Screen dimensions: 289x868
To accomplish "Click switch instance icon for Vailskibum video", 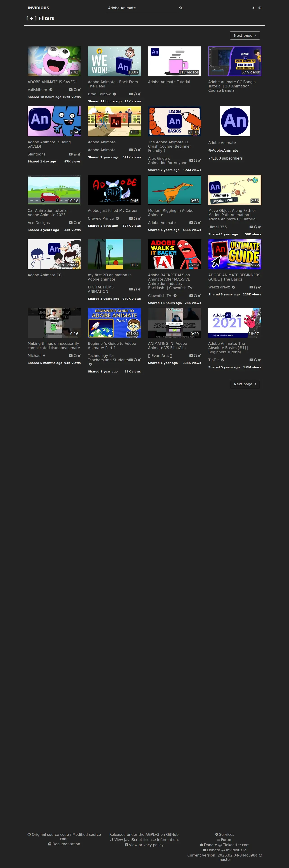I will (x=79, y=90).
